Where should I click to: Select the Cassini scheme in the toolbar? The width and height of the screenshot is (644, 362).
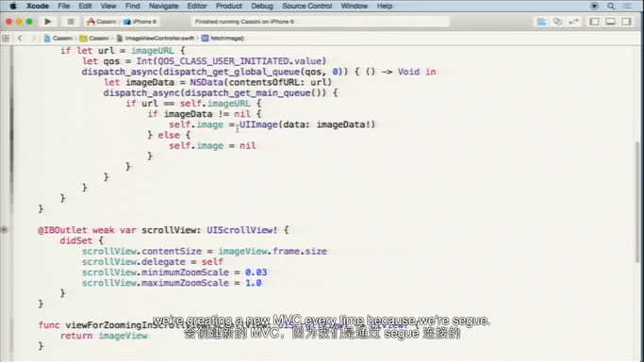[x=102, y=22]
